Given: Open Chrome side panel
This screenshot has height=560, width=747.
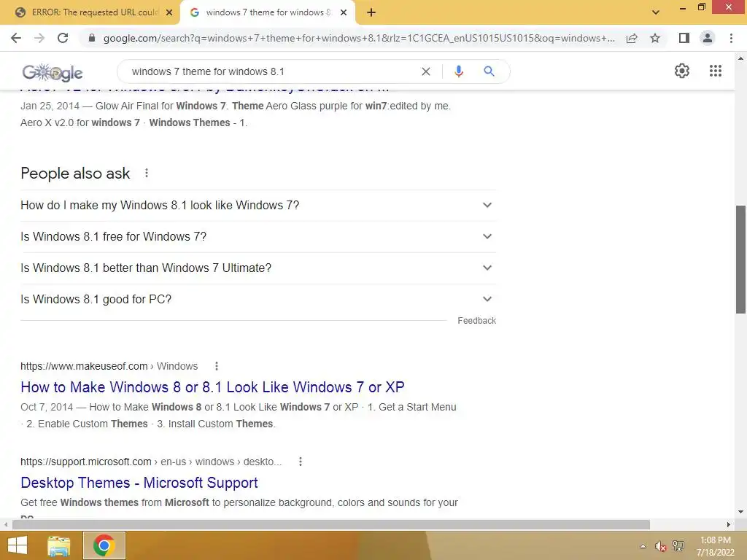Looking at the screenshot, I should (x=684, y=38).
